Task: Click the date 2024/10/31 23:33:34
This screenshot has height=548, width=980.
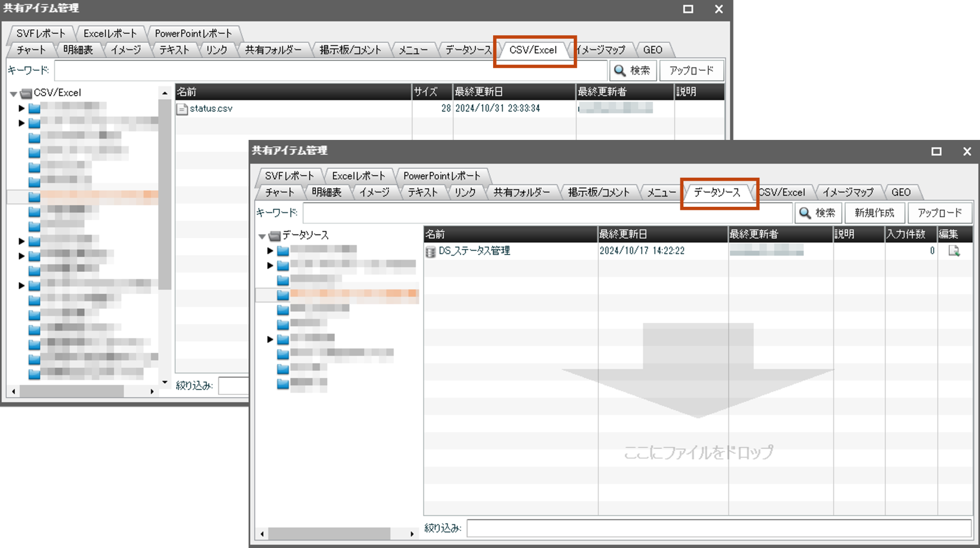Action: click(497, 108)
